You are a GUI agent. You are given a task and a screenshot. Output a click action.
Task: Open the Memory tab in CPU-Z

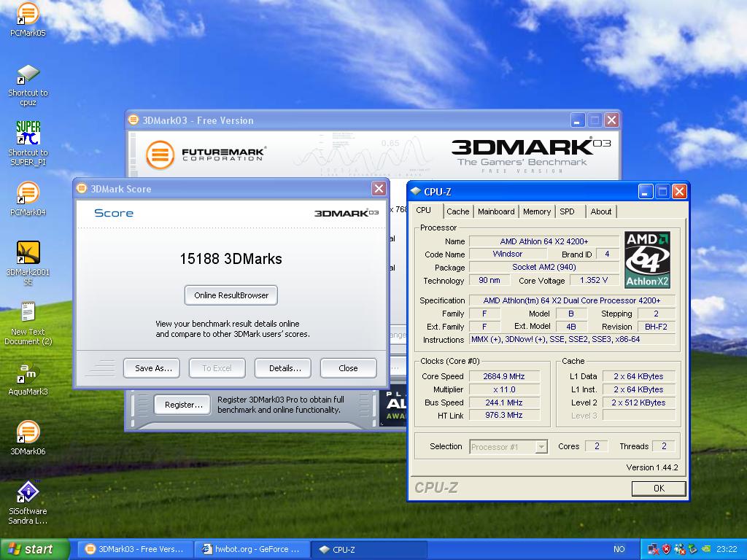536,211
